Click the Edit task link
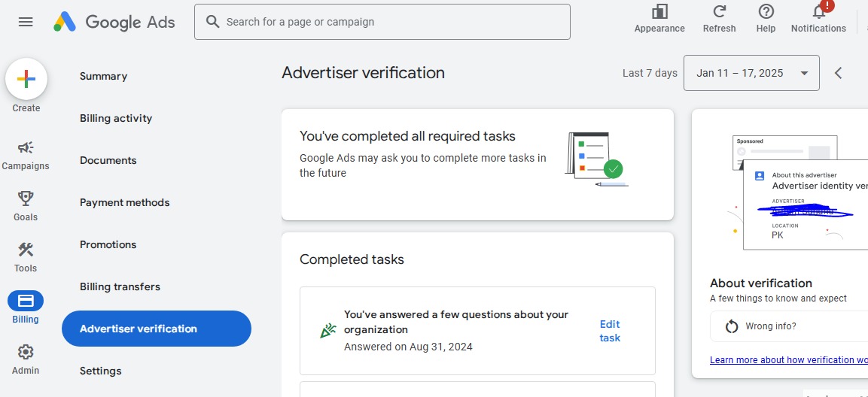Image resolution: width=868 pixels, height=397 pixels. point(610,331)
